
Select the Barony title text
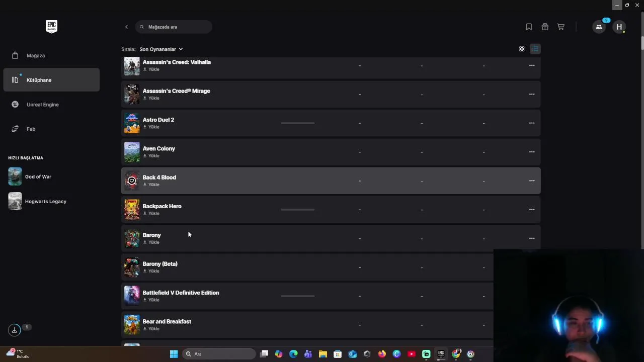tap(151, 235)
